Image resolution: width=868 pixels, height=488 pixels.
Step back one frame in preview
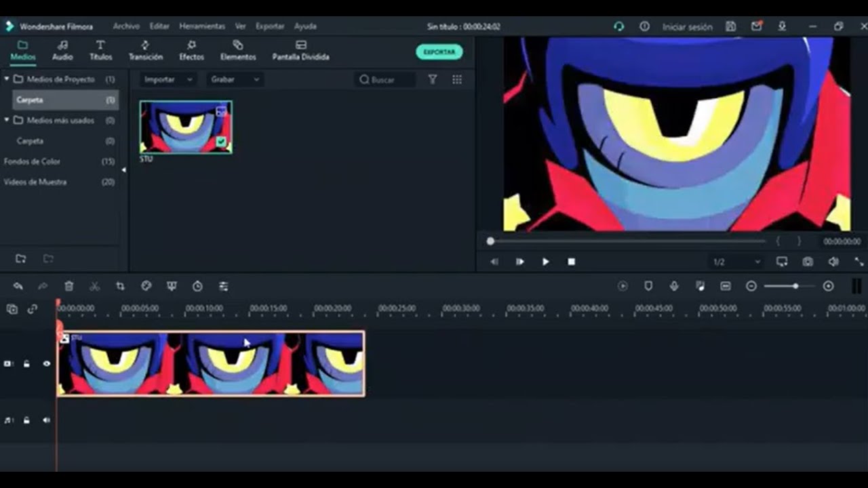pyautogui.click(x=494, y=262)
